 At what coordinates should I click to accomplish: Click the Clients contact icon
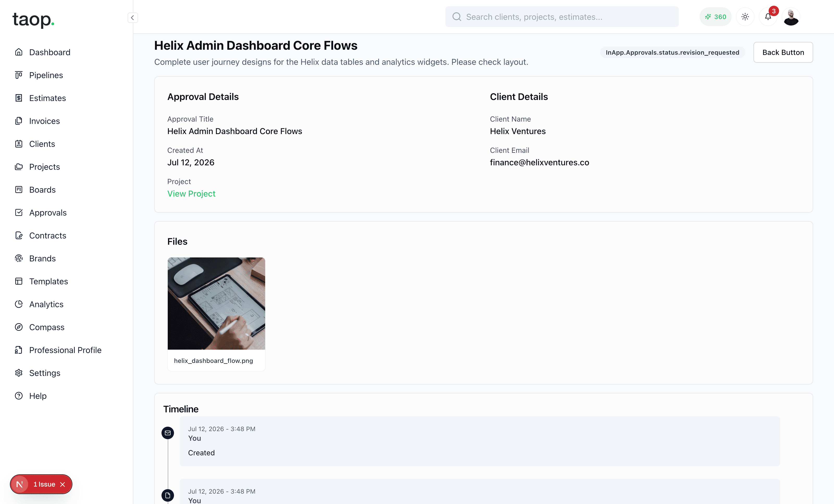tap(18, 144)
